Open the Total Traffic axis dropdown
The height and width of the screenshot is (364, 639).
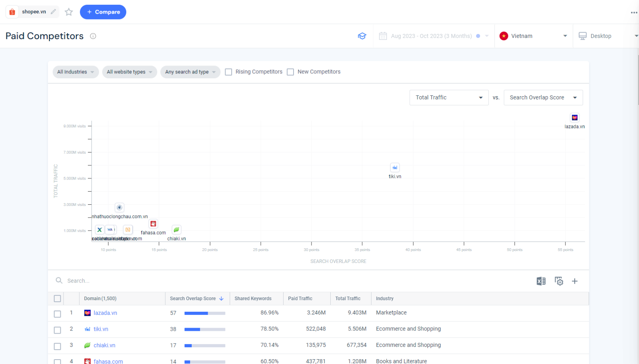tap(449, 97)
